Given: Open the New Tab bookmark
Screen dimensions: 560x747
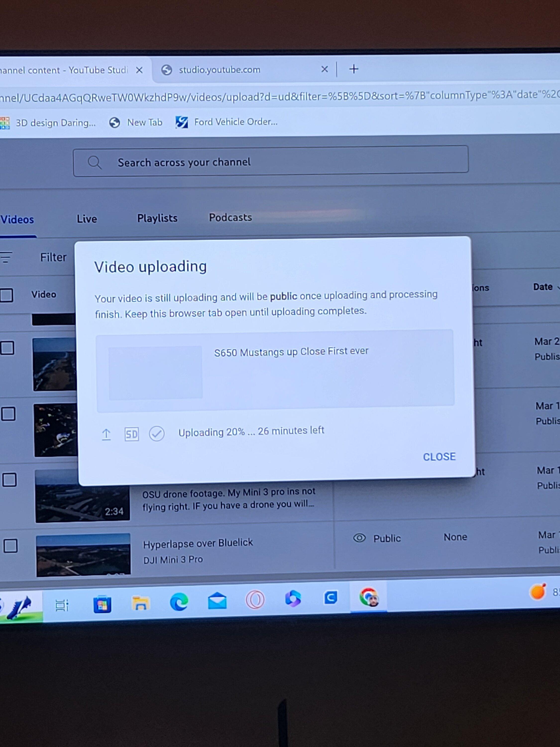Looking at the screenshot, I should (136, 122).
